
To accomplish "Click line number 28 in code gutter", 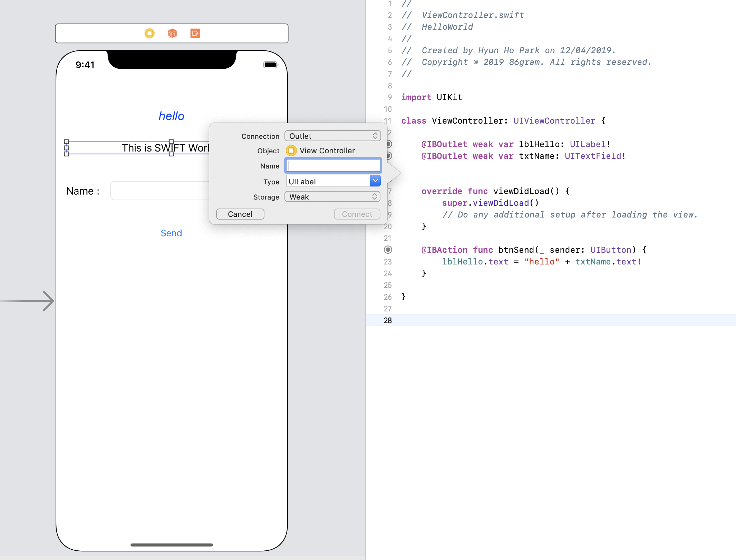I will pyautogui.click(x=388, y=320).
